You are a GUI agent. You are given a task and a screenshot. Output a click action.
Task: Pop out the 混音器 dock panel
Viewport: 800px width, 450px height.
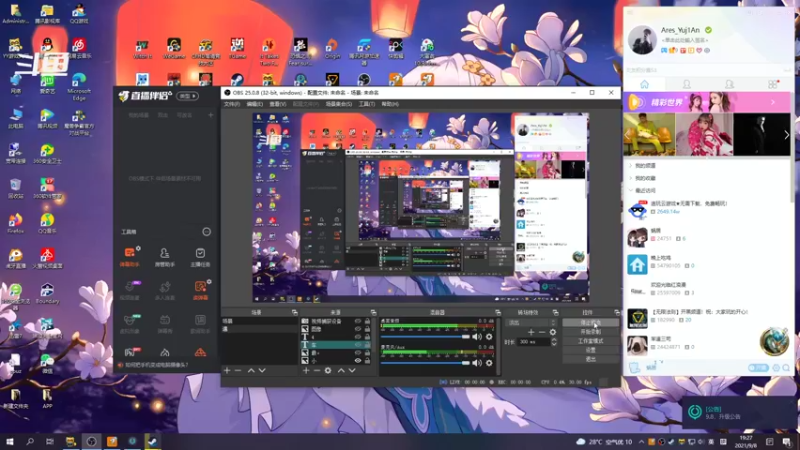[x=498, y=312]
